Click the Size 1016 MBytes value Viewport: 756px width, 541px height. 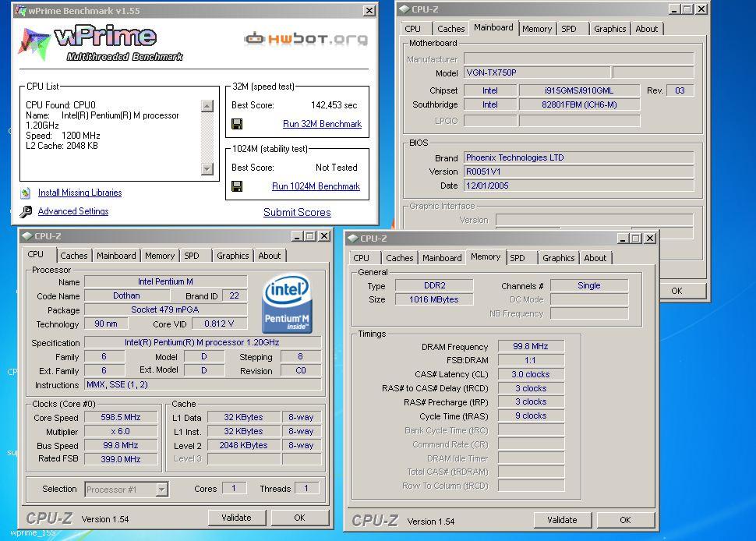tap(434, 299)
